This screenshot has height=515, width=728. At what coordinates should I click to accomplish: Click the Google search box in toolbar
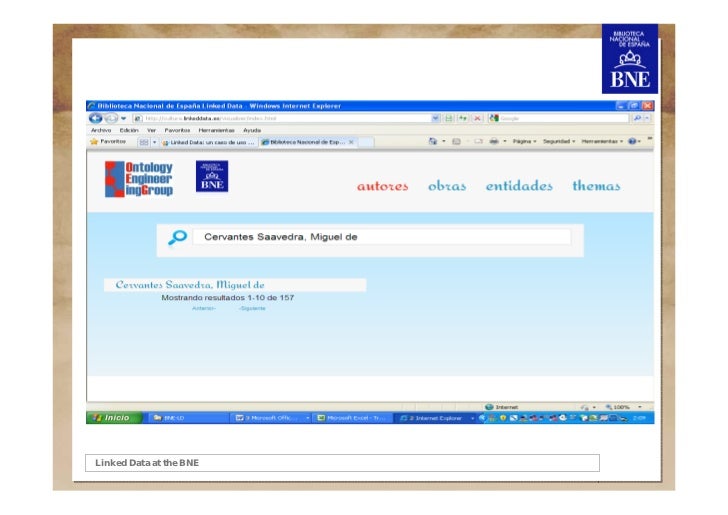(x=559, y=118)
